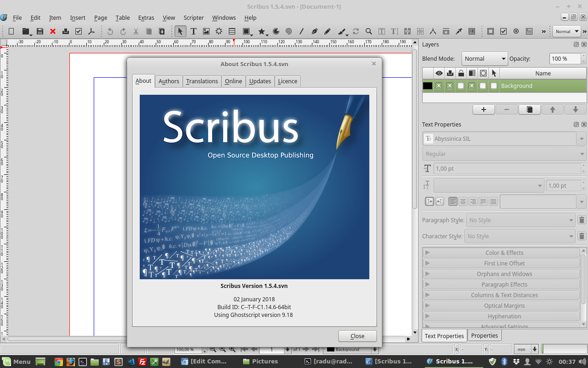The image size is (588, 368).
Task: Switch to the Licence tab
Action: point(288,81)
